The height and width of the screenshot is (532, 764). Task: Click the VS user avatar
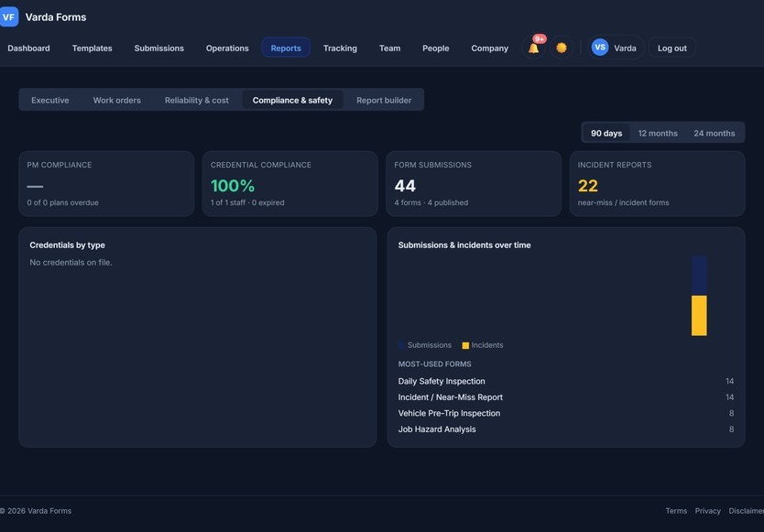(x=600, y=48)
